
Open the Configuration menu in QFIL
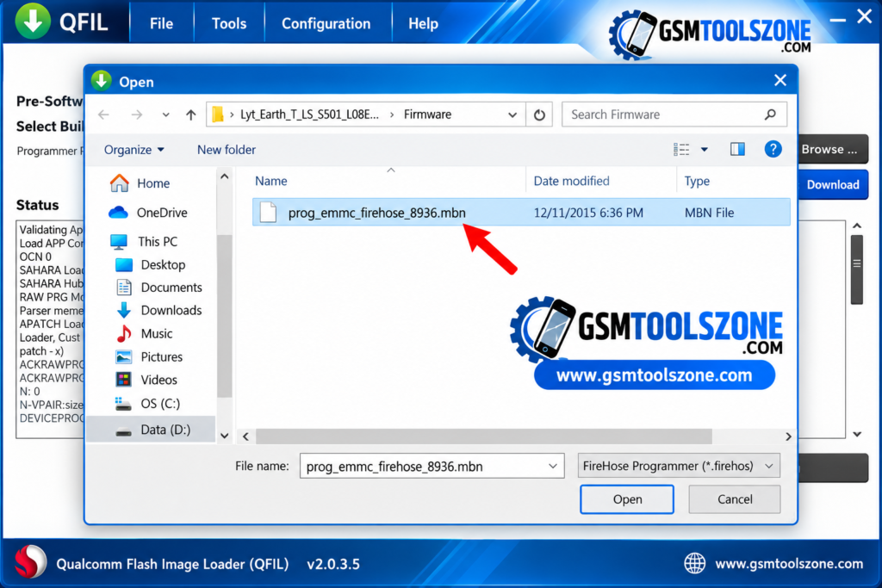[x=326, y=23]
